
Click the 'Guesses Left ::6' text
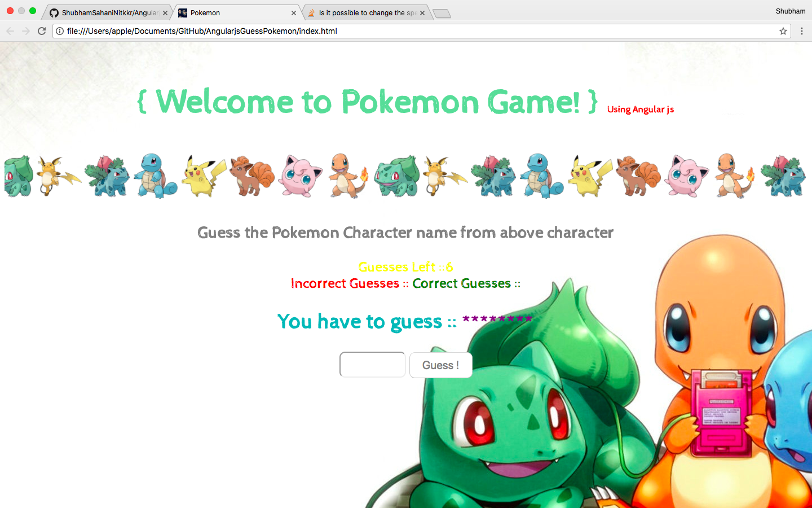405,267
